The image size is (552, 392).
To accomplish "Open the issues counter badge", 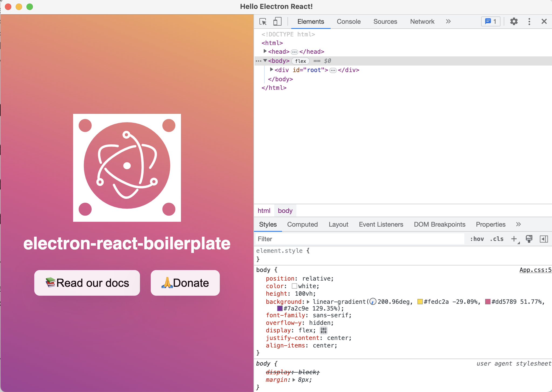I will (491, 22).
